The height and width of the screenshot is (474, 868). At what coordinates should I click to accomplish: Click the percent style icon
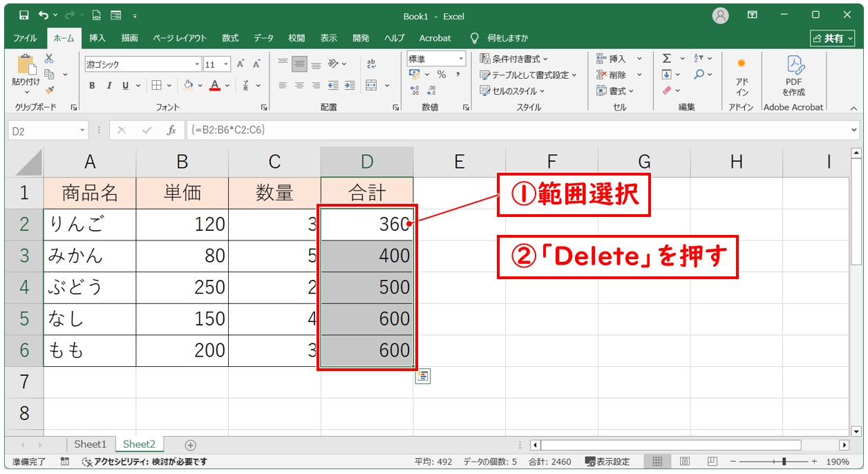click(x=441, y=75)
